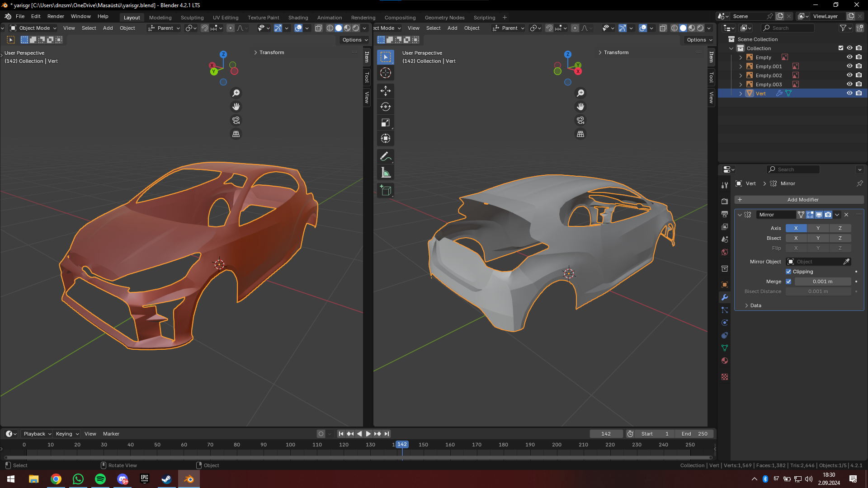Disable the Merge checkbox

pos(788,282)
